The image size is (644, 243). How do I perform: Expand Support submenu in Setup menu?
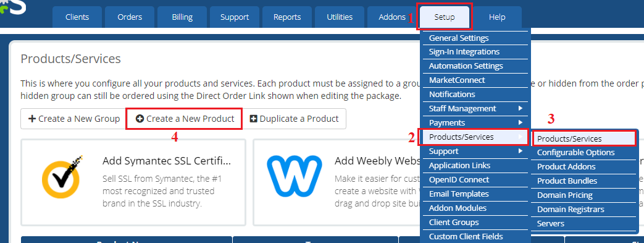(475, 151)
